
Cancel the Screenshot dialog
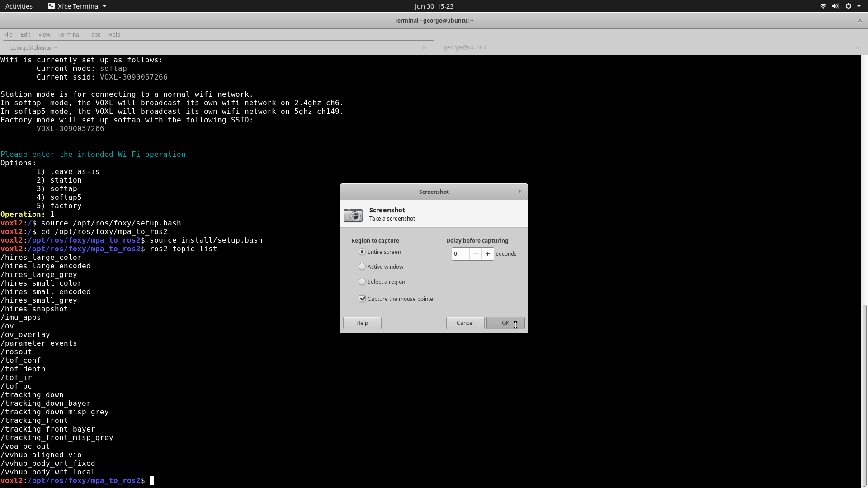(465, 323)
